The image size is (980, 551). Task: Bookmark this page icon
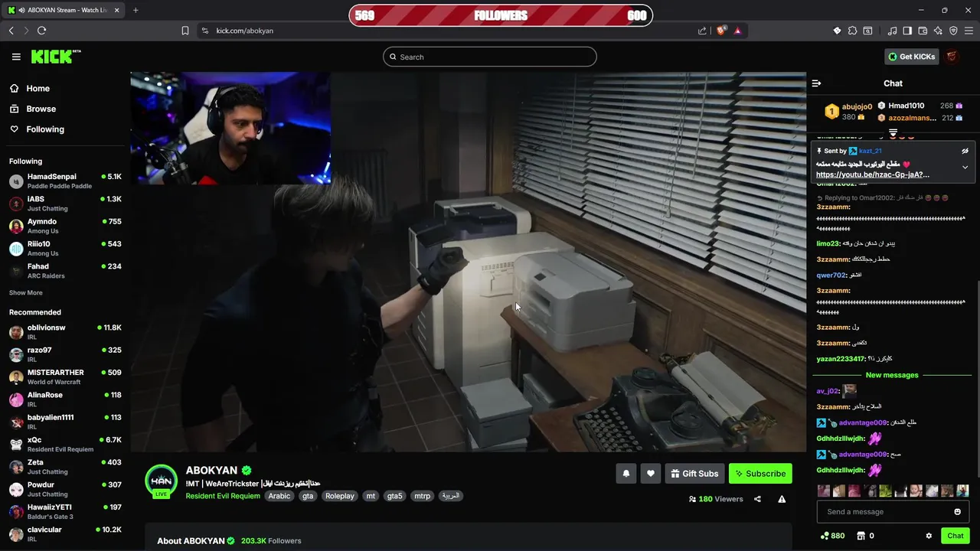(185, 31)
